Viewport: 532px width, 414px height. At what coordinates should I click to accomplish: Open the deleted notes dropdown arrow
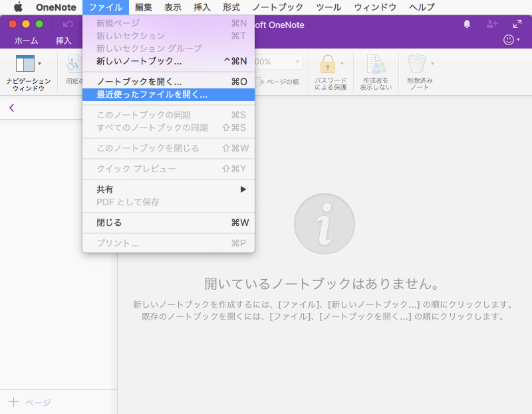(x=433, y=63)
